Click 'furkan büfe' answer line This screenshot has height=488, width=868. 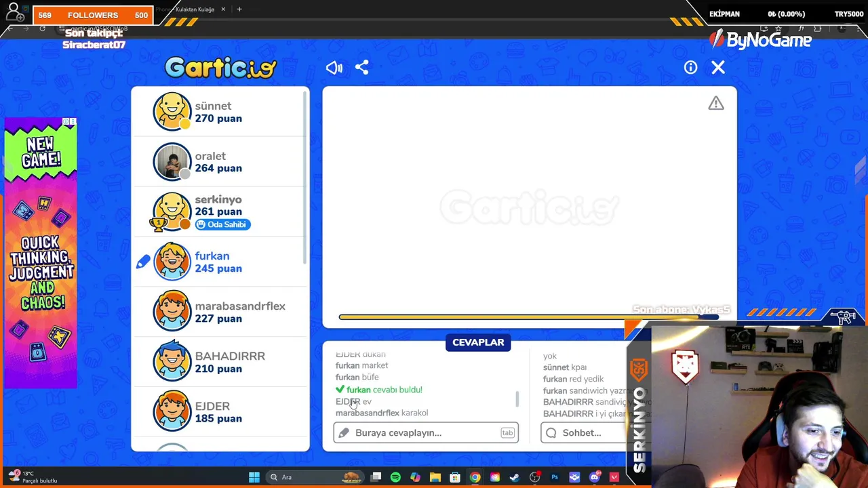point(357,377)
